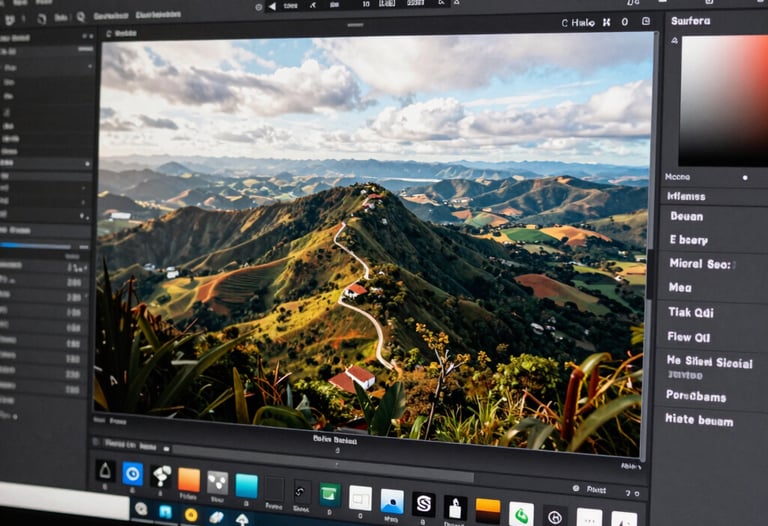
Task: Click the dark swirl icon in bottom strip
Action: 301,492
